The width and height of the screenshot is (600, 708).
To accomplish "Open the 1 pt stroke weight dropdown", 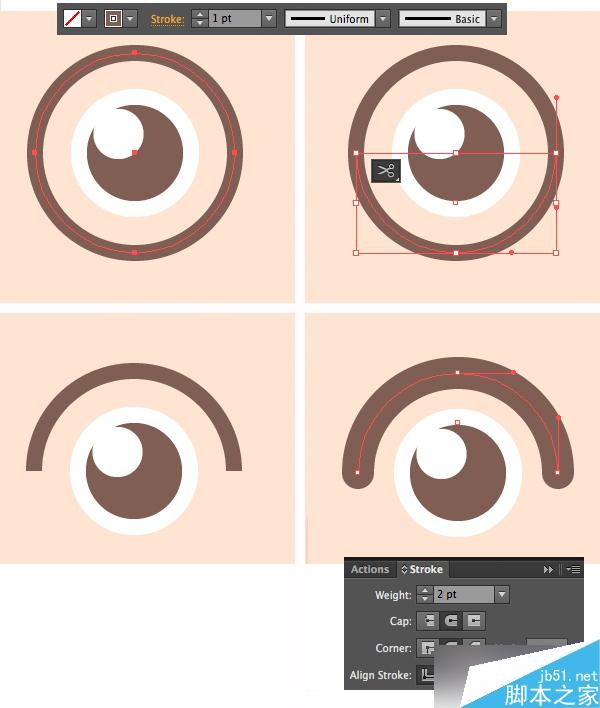I will 269,19.
